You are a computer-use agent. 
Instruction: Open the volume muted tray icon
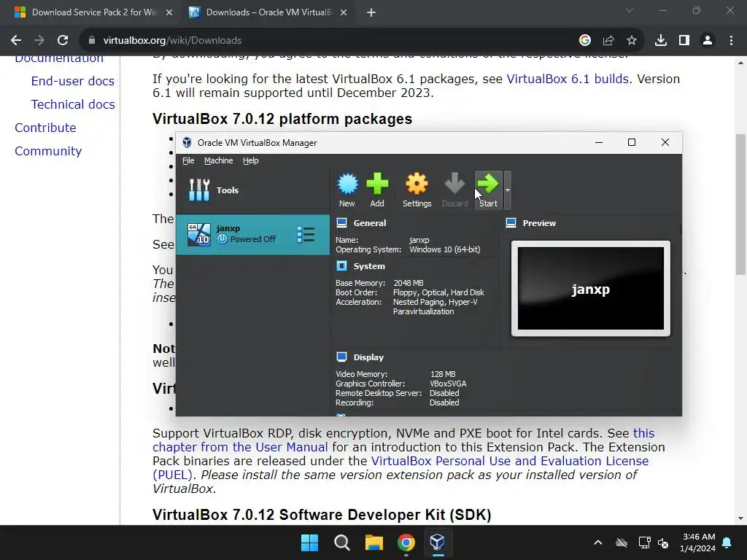(663, 542)
